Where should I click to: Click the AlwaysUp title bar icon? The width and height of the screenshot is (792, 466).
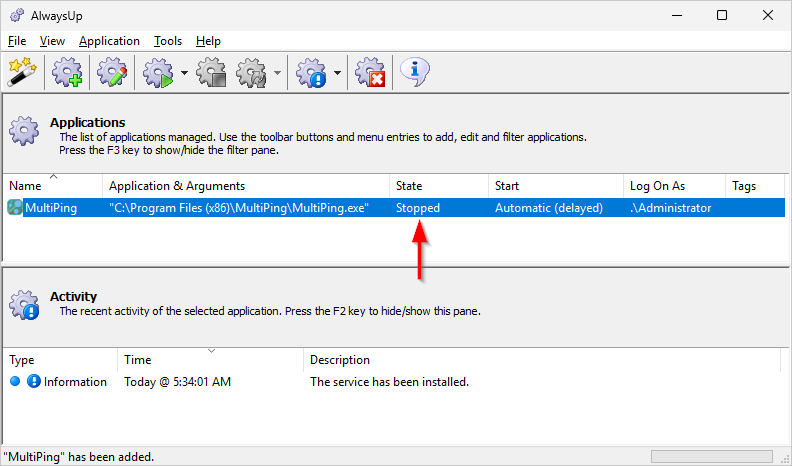17,16
